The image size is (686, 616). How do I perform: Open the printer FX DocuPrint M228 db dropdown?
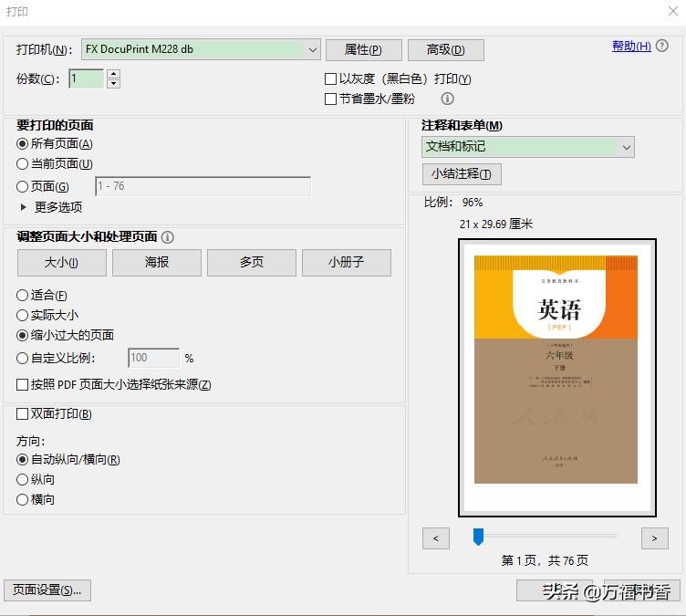tap(201, 49)
